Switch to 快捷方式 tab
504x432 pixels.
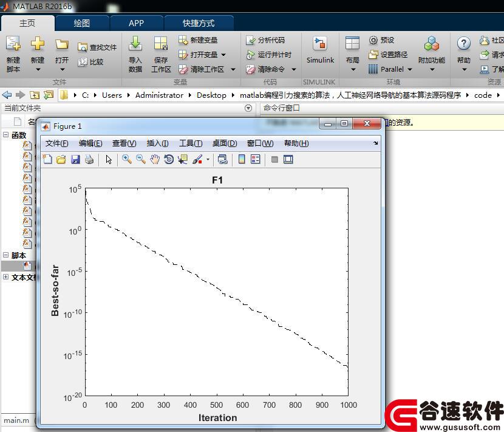coord(199,23)
